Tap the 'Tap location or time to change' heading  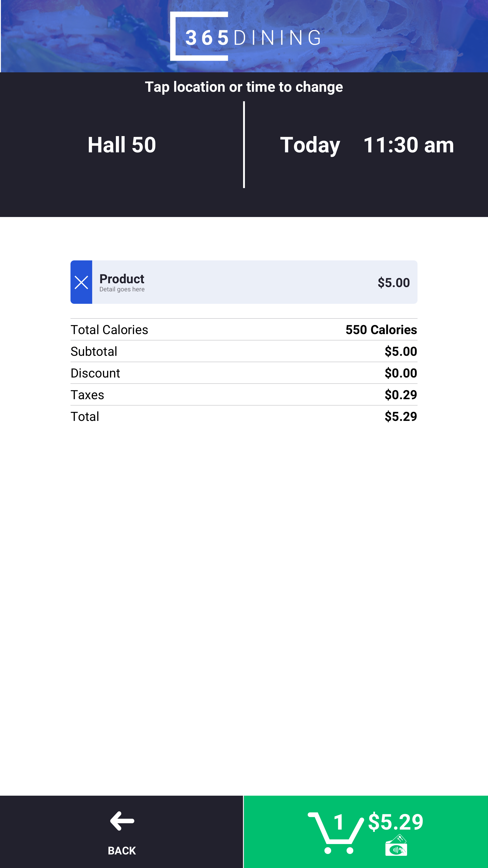click(x=244, y=87)
